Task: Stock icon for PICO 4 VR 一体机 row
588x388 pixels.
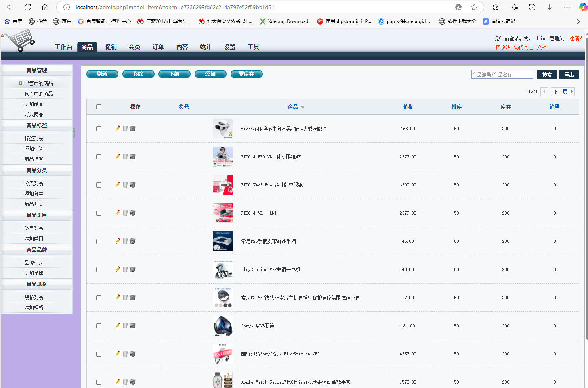Action: click(x=132, y=213)
